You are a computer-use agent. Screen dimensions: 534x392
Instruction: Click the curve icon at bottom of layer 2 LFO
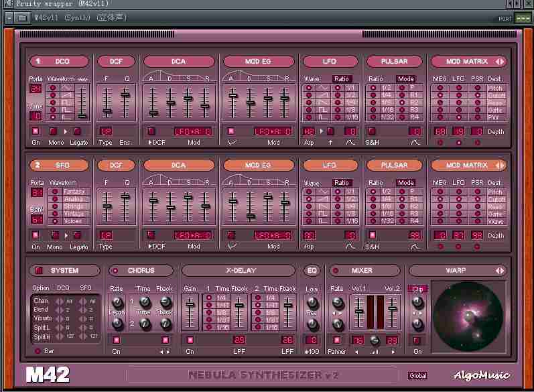coord(350,246)
